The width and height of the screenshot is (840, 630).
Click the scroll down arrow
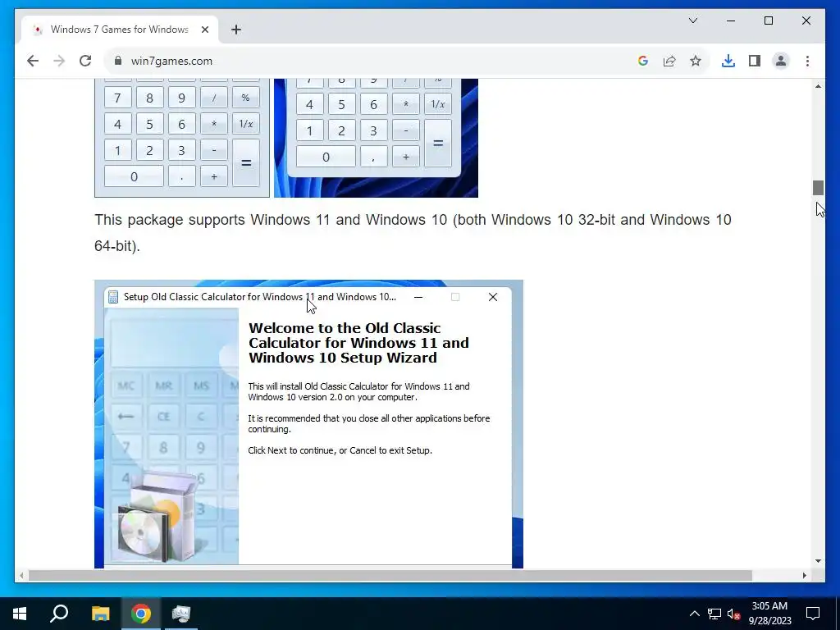click(818, 561)
